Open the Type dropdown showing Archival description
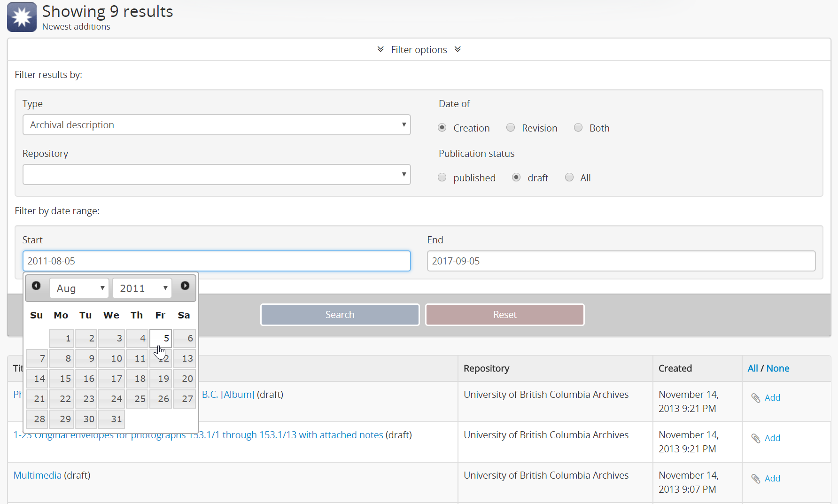Viewport: 838px width, 504px height. (217, 125)
